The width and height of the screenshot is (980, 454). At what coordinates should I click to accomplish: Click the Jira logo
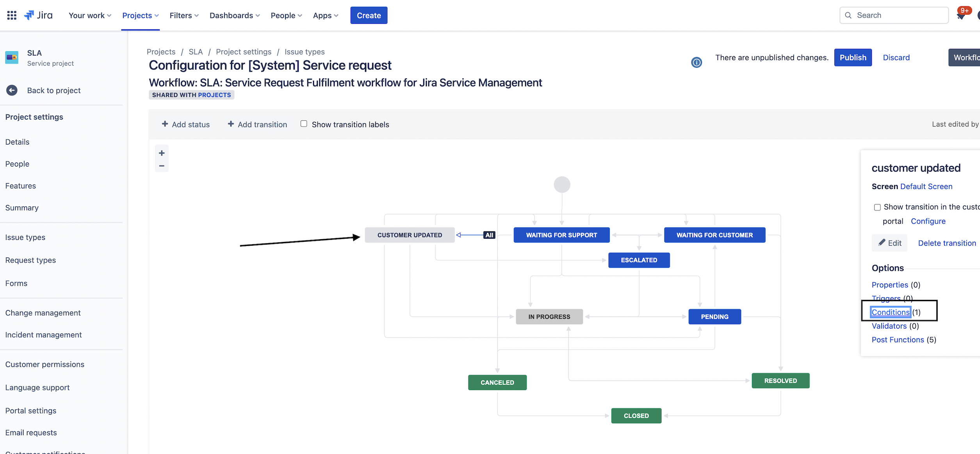[x=38, y=15]
